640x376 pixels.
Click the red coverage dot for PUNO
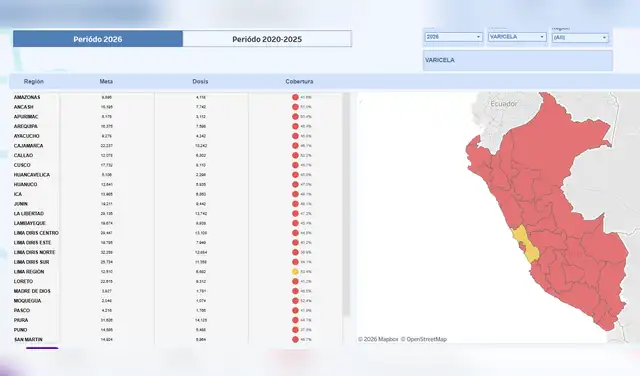click(x=295, y=330)
